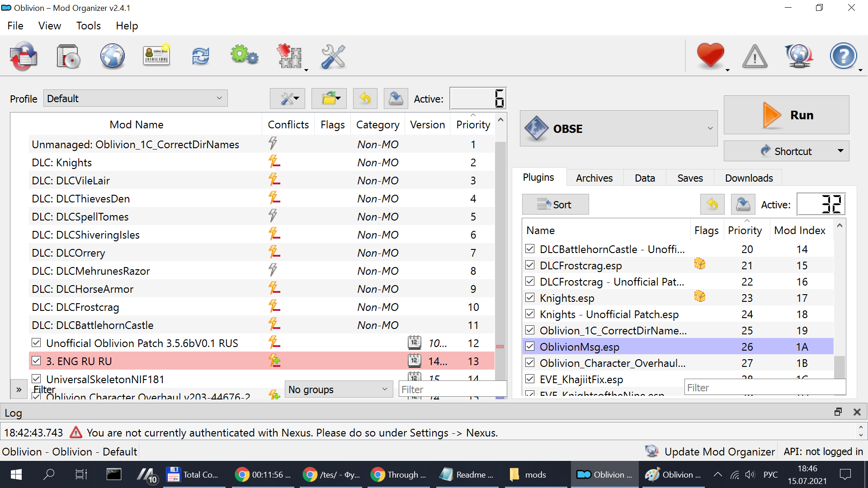Screen dimensions: 868x488
Task: Click version calendar icon of Unofficial Oblivion Patch
Action: pos(415,343)
